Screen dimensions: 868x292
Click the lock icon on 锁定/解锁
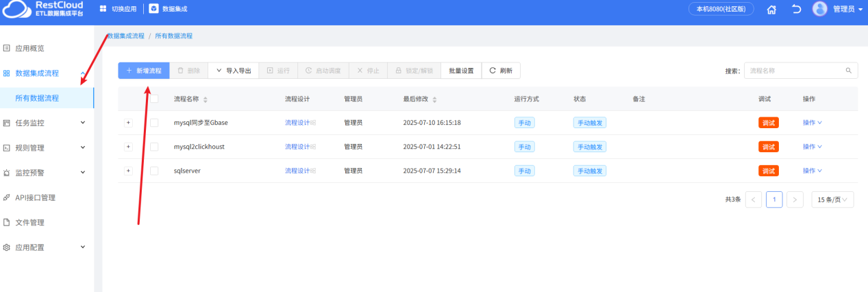point(398,71)
